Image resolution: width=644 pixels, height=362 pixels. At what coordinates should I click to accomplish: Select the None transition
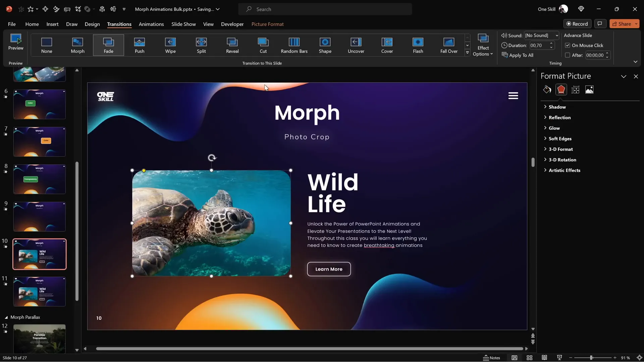tap(47, 45)
